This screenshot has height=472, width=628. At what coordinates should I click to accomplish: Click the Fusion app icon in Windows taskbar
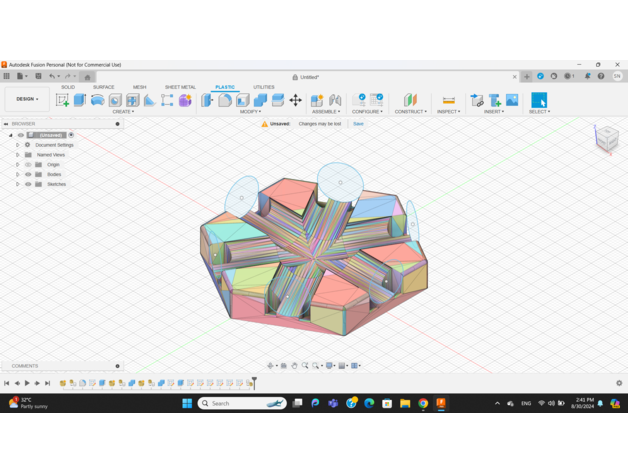click(441, 403)
